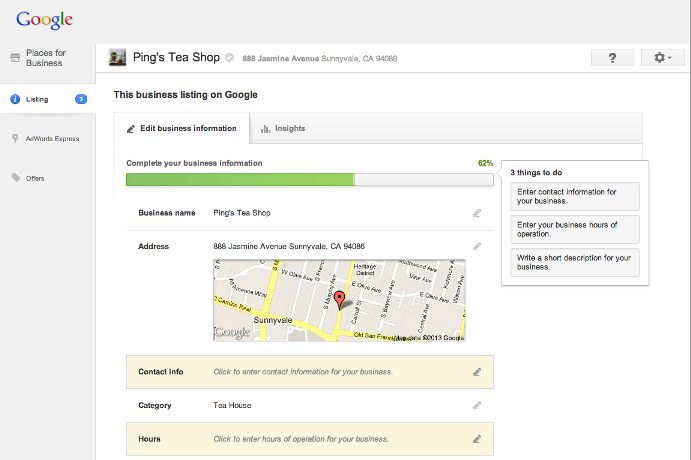
Task: Open the settings gear dropdown
Action: click(662, 58)
